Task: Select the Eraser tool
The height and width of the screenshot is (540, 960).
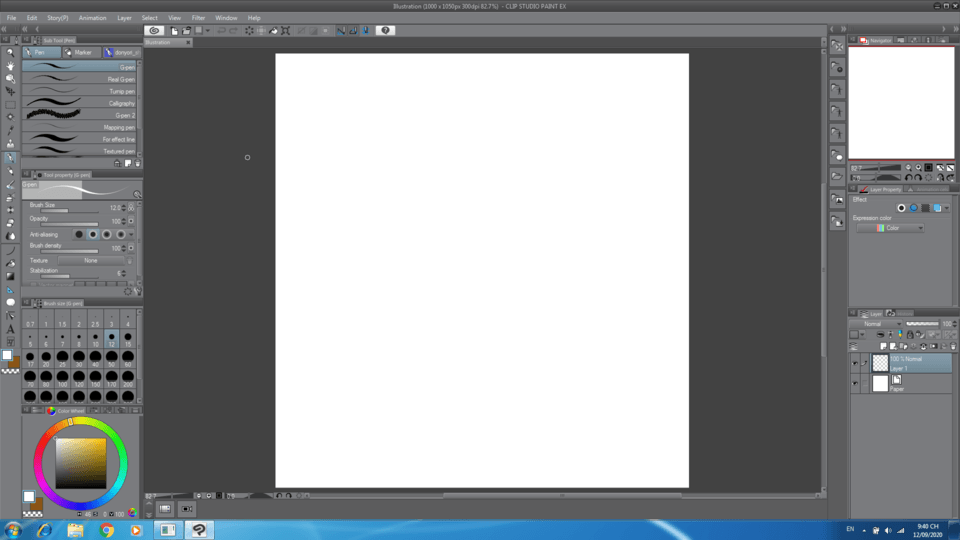Action: [10, 223]
